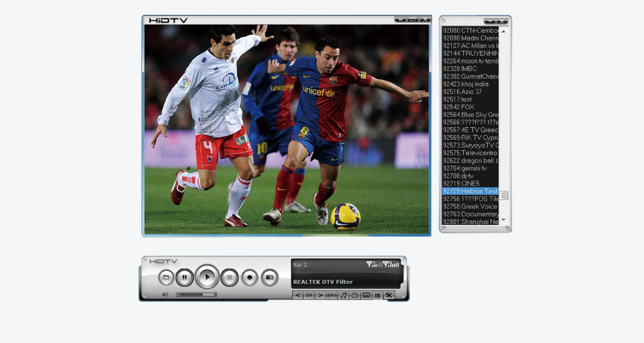Select channel 92144:TRUYENHINH
Image resolution: width=644 pixels, height=343 pixels.
coord(471,53)
